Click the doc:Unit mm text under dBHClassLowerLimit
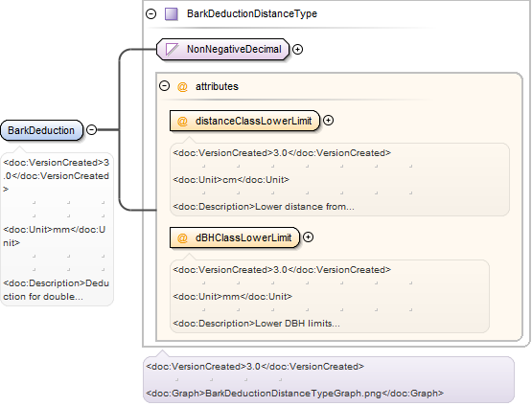The height and width of the screenshot is (406, 532). click(232, 297)
